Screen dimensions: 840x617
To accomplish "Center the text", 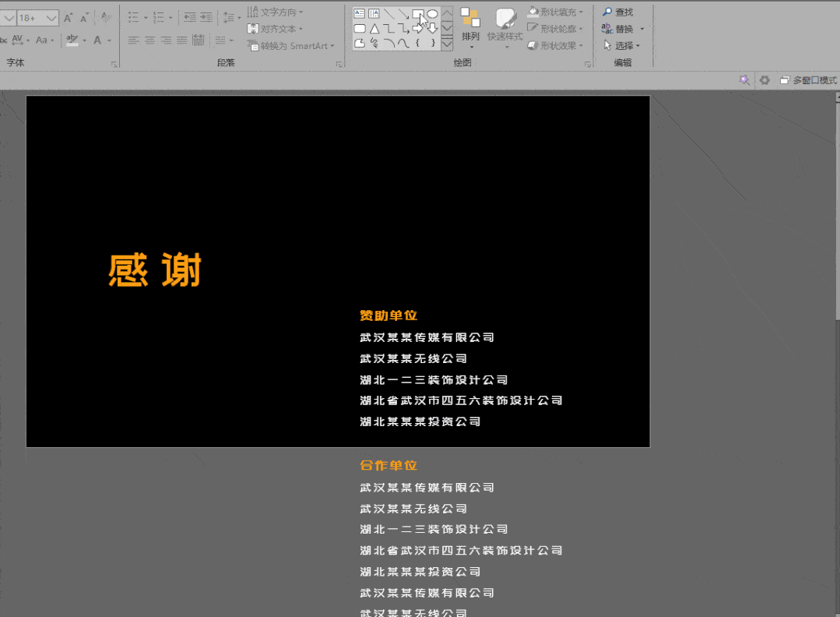I will (149, 41).
